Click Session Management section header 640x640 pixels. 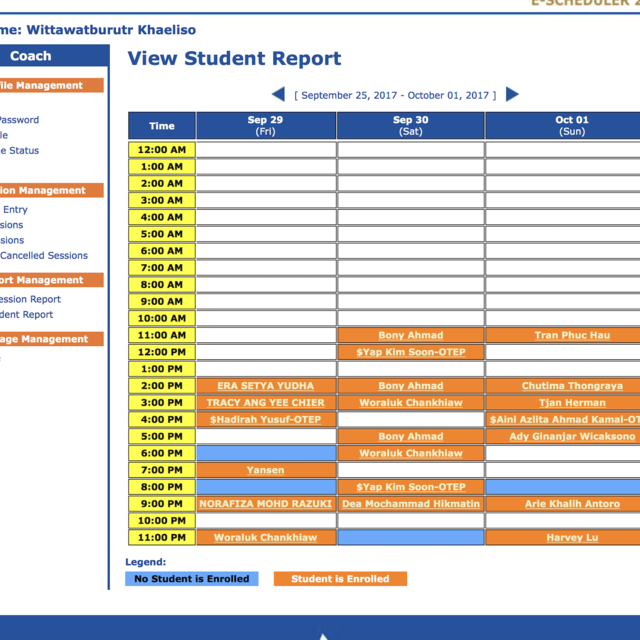click(51, 190)
